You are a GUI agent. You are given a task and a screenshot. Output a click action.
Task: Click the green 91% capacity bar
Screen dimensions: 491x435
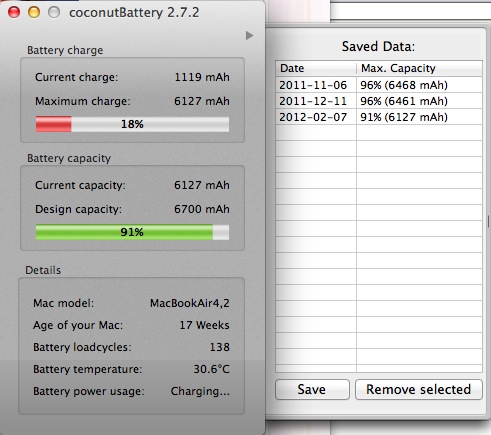132,232
